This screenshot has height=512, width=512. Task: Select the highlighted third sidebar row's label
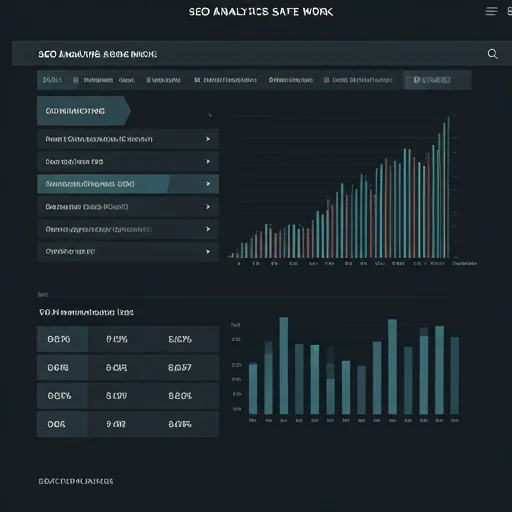90,184
